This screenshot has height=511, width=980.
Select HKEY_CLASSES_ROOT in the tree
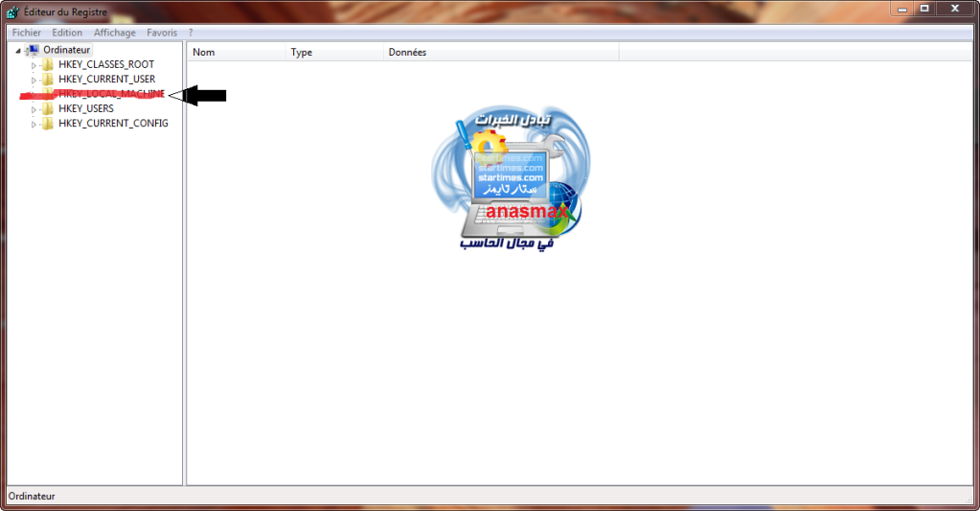click(x=106, y=64)
